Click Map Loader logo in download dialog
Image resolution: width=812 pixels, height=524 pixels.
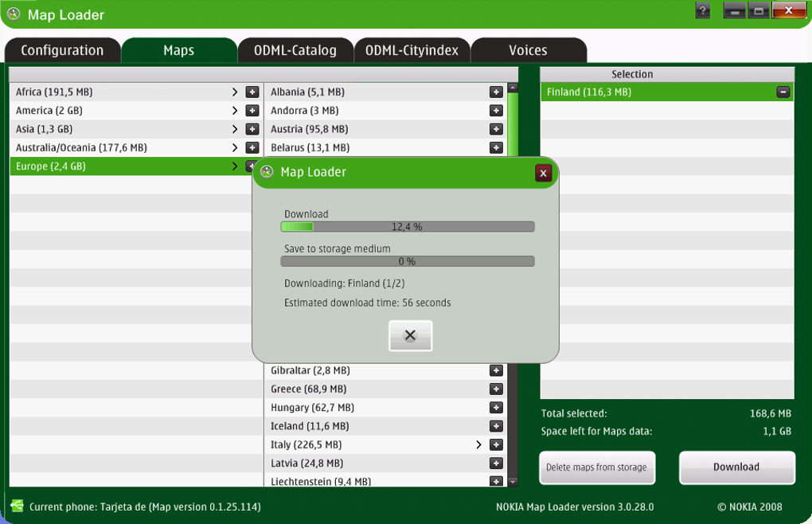point(267,171)
